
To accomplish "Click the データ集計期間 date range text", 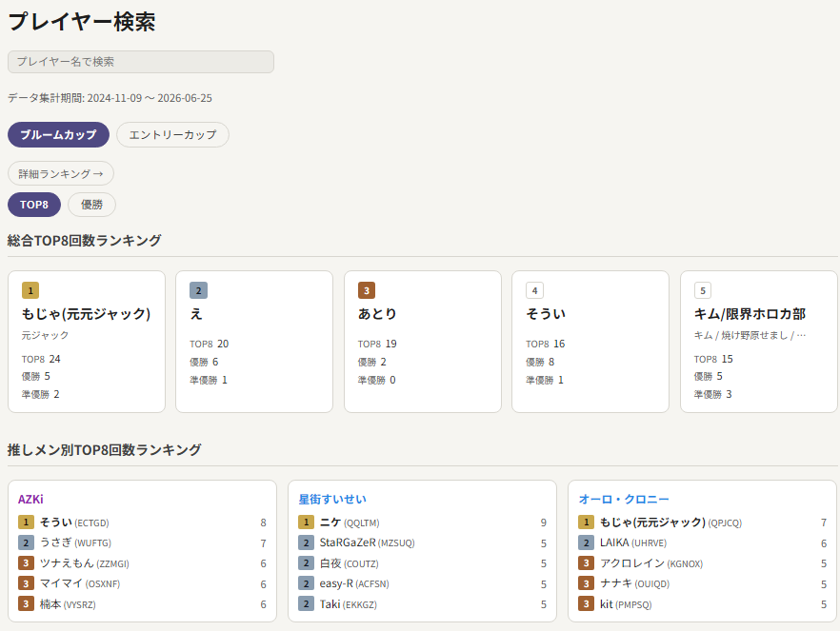I will [110, 98].
